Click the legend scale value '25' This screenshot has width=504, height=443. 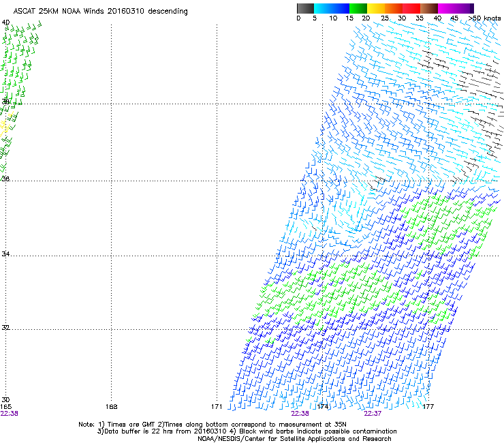click(385, 18)
